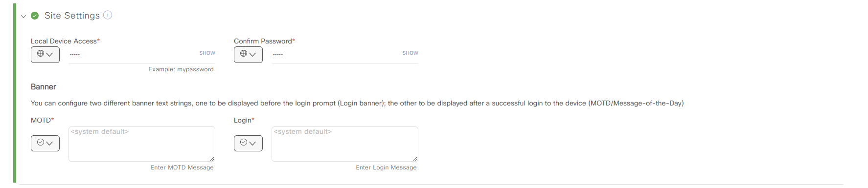The image size is (868, 188).
Task: Click the MOTD default check-circle icon
Action: point(41,143)
